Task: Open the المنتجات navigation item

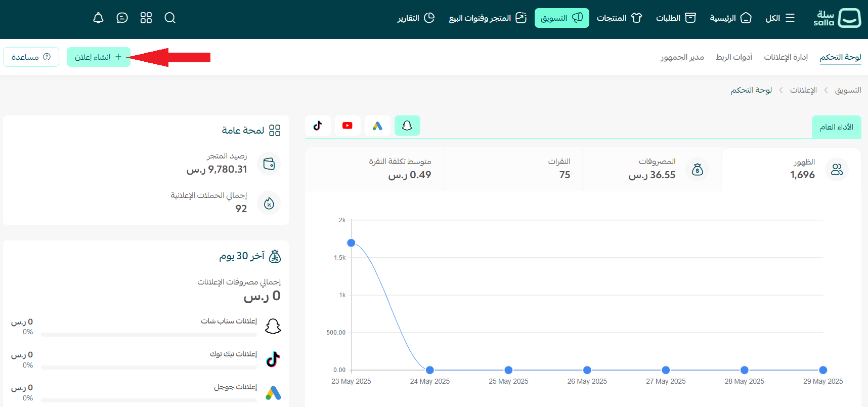Action: pyautogui.click(x=619, y=18)
